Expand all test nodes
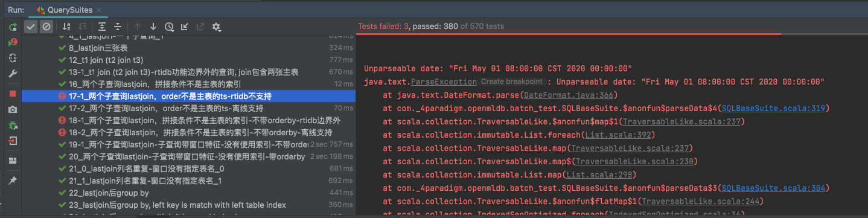Viewport: 868px width, 218px height. pyautogui.click(x=102, y=27)
